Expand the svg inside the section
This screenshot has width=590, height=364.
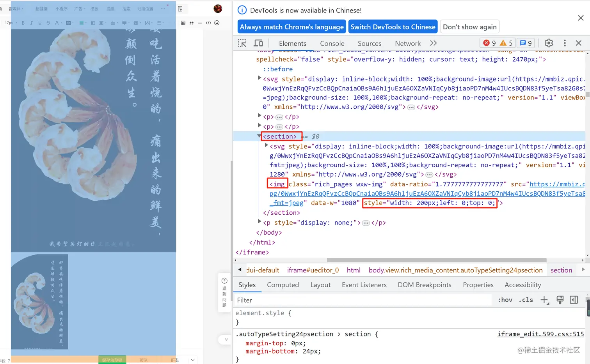click(x=267, y=146)
